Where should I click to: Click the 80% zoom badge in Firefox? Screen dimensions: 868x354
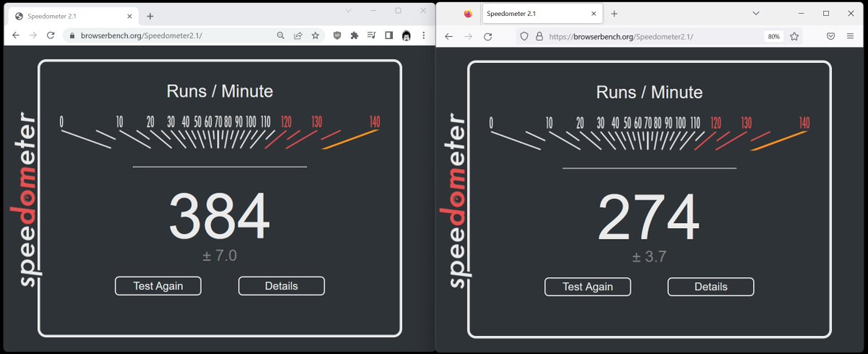pyautogui.click(x=774, y=36)
